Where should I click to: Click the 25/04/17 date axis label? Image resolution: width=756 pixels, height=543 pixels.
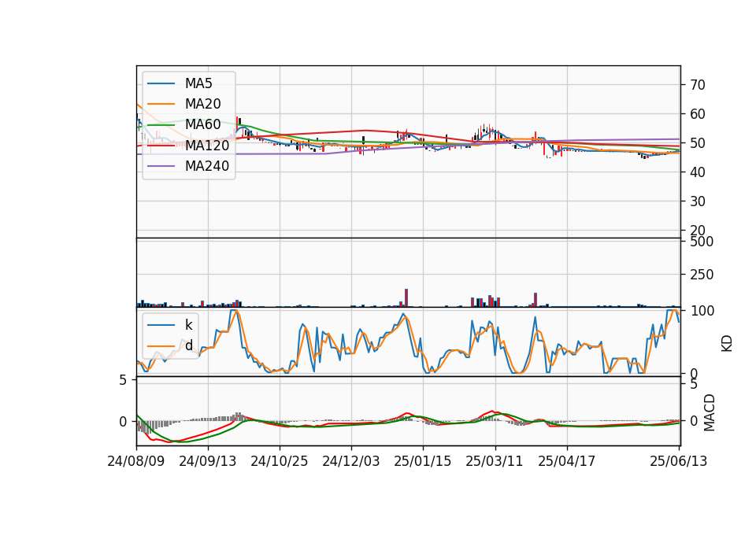tap(566, 461)
